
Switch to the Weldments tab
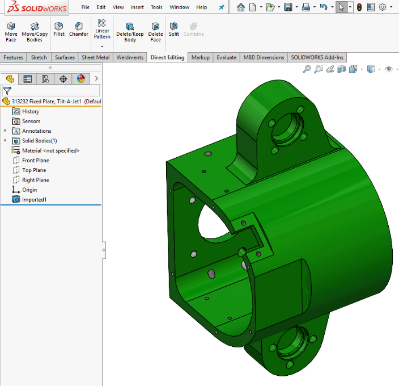[x=130, y=57]
